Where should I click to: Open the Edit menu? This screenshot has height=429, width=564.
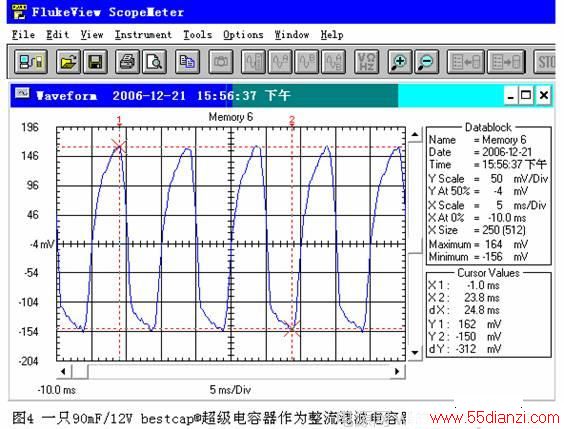(x=58, y=35)
